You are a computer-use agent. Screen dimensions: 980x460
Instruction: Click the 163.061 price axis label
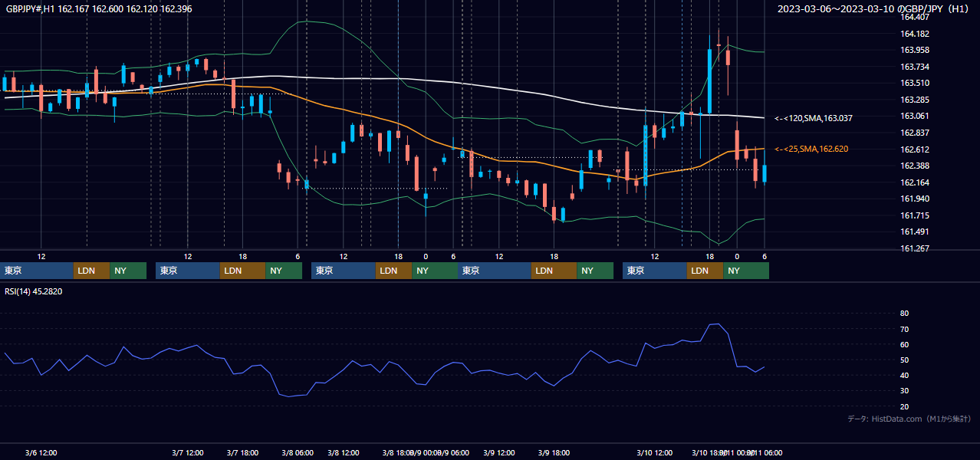coord(914,116)
